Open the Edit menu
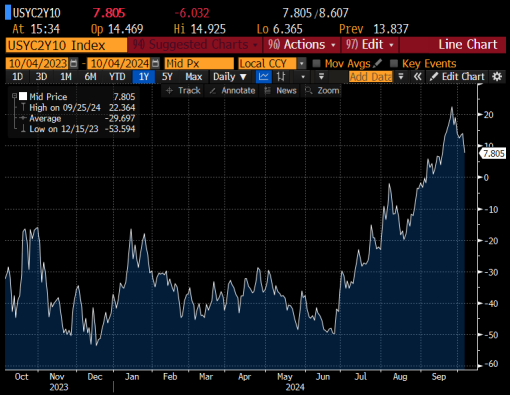The height and width of the screenshot is (395, 510). (369, 45)
